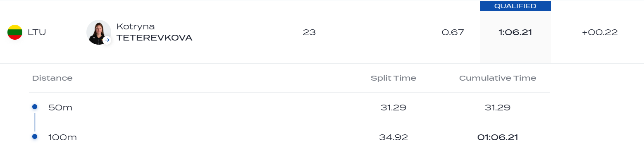Click Kotryna Teterevkova's profile photo

point(99,32)
